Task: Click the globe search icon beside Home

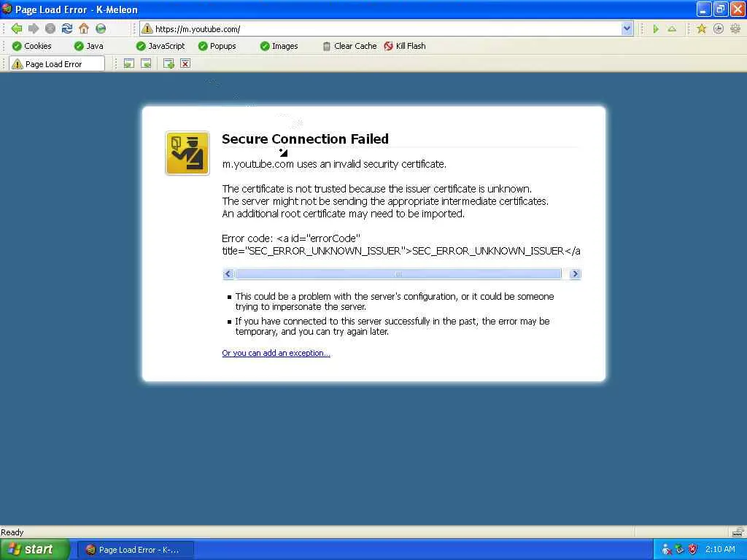Action: point(101,28)
